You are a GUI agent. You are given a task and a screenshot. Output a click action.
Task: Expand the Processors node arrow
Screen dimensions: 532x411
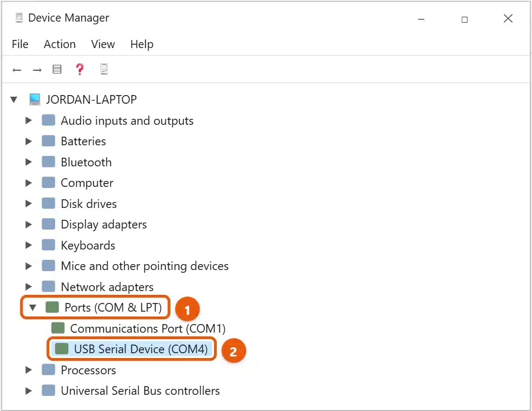tap(29, 370)
